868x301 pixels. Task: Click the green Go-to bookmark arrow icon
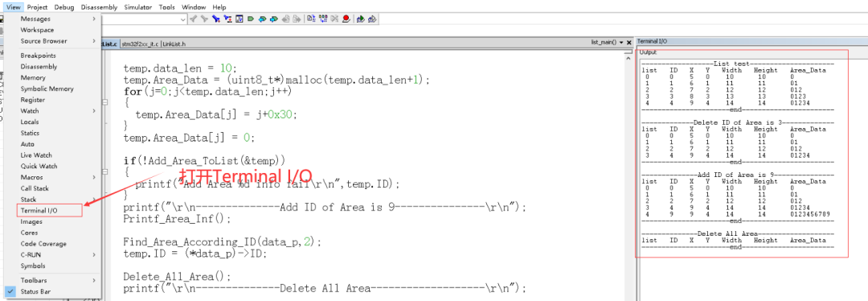(x=251, y=19)
